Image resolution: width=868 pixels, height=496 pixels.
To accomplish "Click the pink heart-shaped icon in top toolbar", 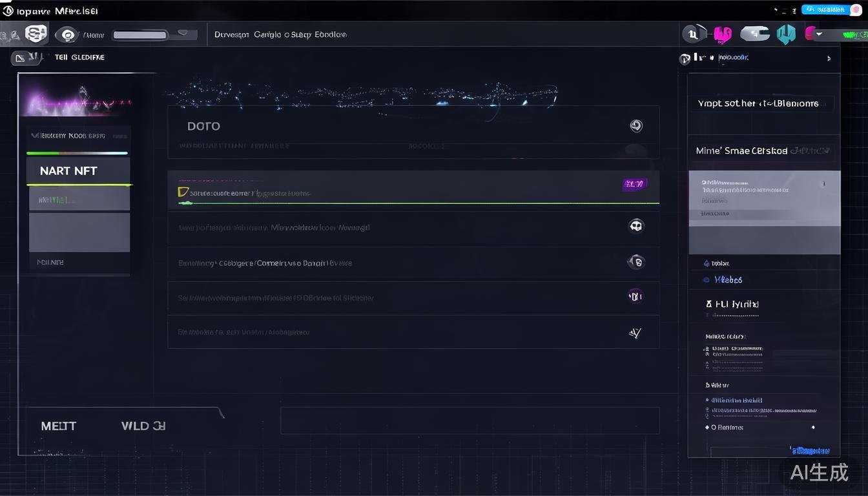I will [722, 34].
